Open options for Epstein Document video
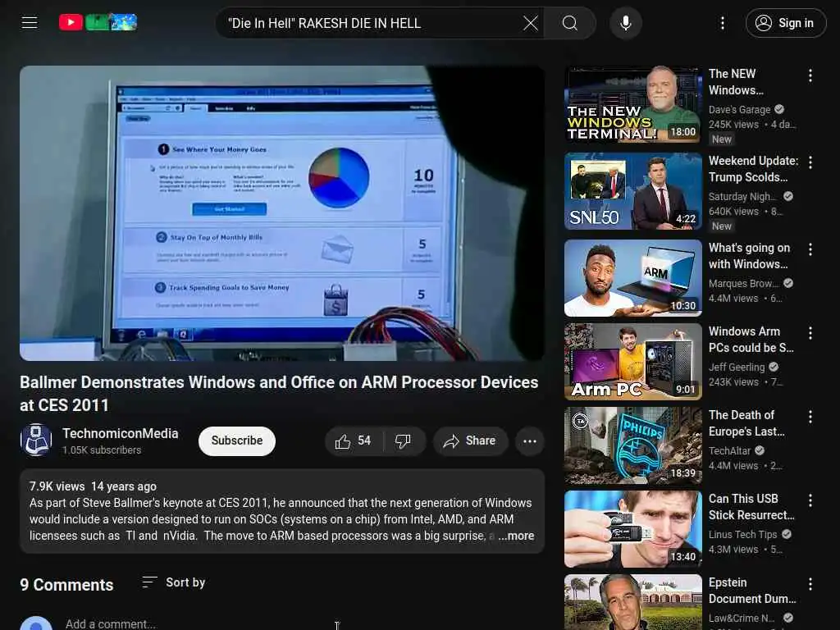 click(x=810, y=583)
